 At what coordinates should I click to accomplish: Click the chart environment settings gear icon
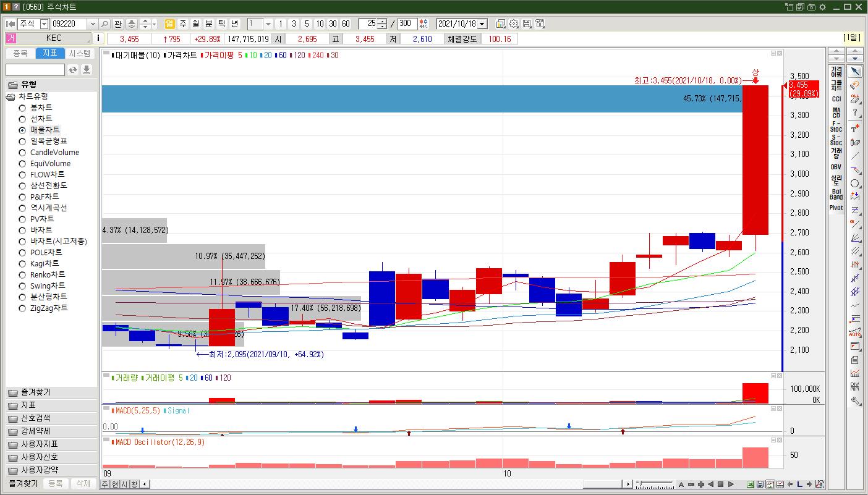click(514, 24)
